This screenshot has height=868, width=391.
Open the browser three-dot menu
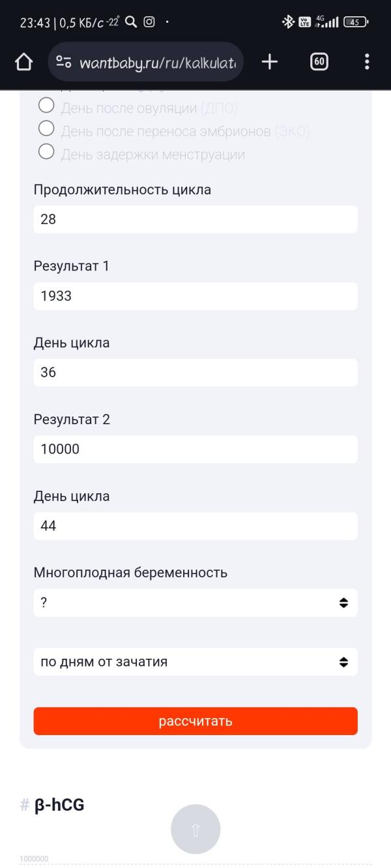pos(367,62)
